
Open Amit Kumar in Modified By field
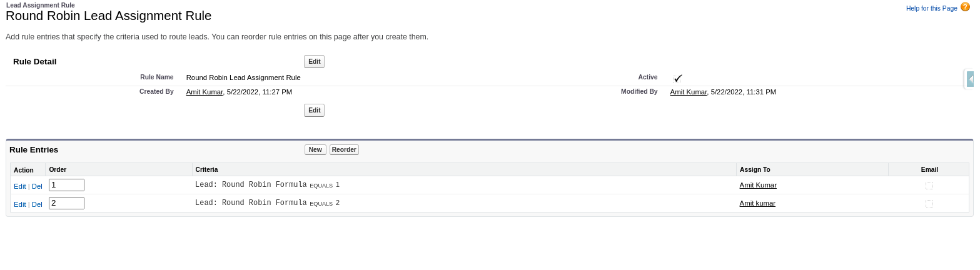[x=689, y=92]
